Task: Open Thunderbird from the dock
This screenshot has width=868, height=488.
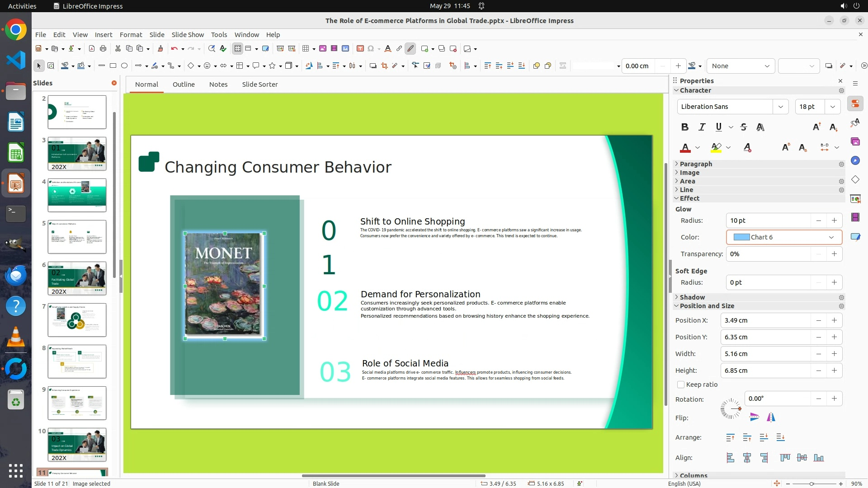Action: pos(16,276)
